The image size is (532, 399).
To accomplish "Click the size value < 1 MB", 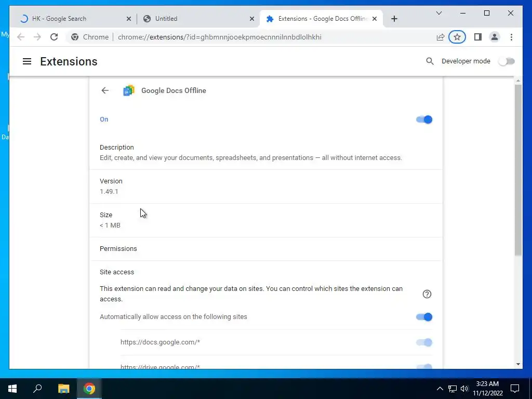I will [x=110, y=225].
